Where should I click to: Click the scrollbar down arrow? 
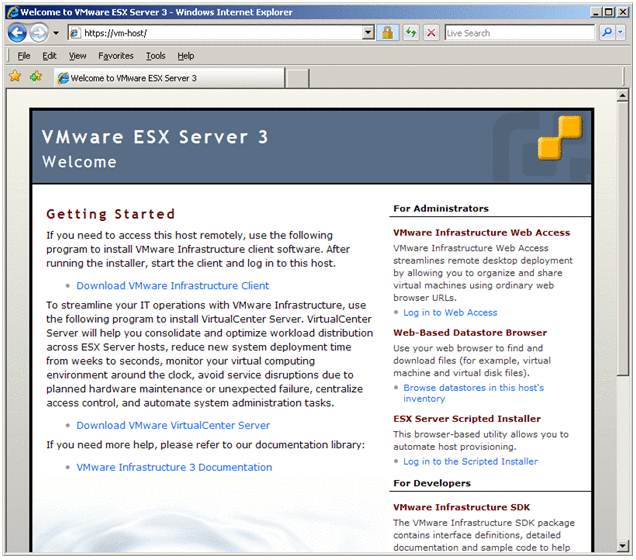click(623, 547)
